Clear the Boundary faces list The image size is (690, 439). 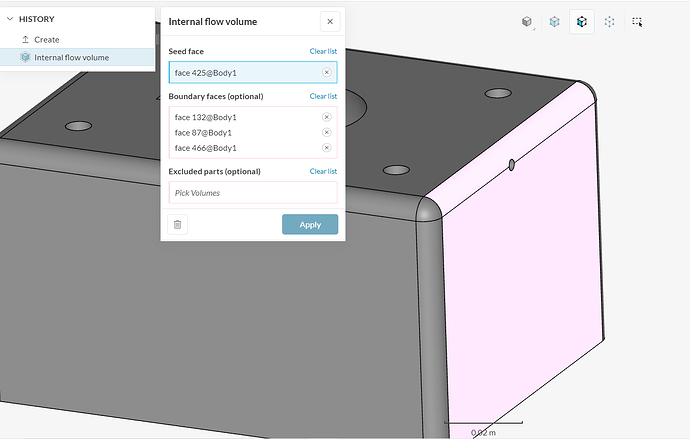pyautogui.click(x=323, y=96)
